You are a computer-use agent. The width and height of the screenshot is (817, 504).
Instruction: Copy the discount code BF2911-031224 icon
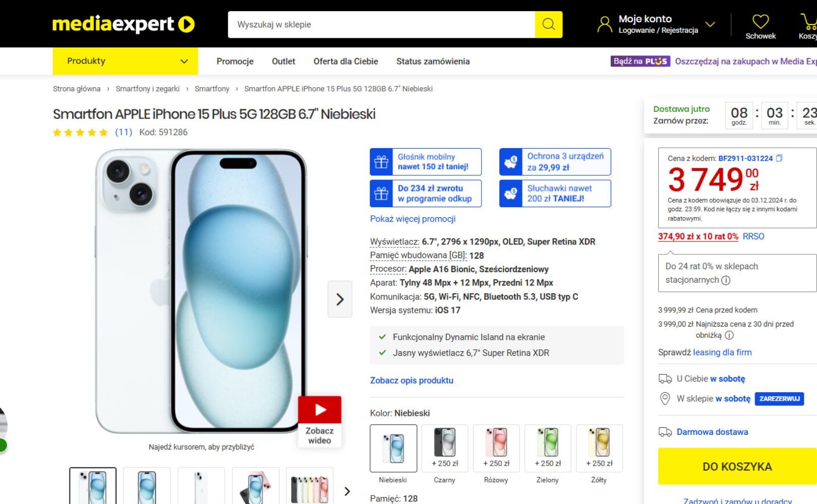[x=779, y=158]
